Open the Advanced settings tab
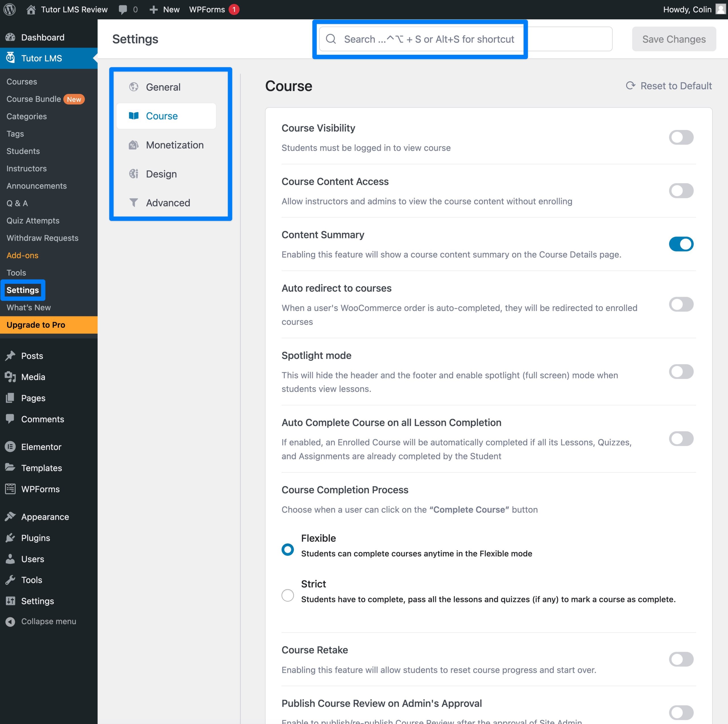The width and height of the screenshot is (728, 724). coord(166,203)
